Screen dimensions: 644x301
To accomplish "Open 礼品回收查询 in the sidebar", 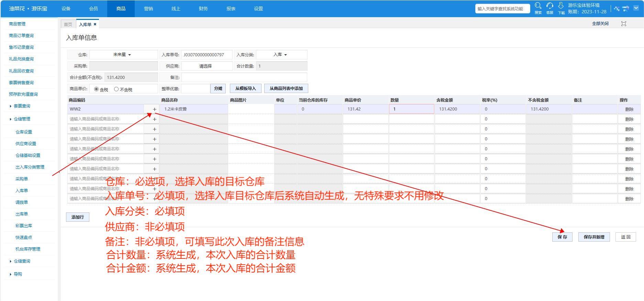I will point(21,71).
